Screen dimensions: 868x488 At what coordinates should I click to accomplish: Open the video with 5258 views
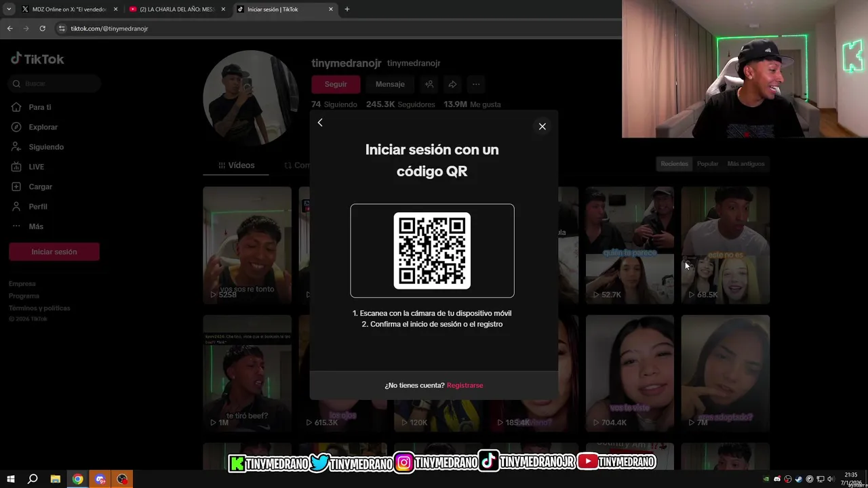coord(247,245)
